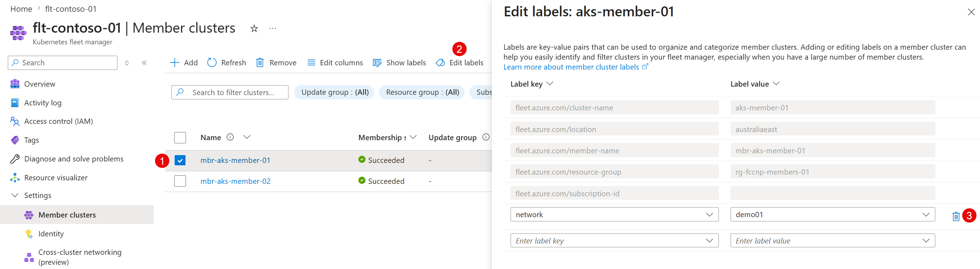This screenshot has width=980, height=269.
Task: Open the Label key column sort dropdown
Action: 550,84
